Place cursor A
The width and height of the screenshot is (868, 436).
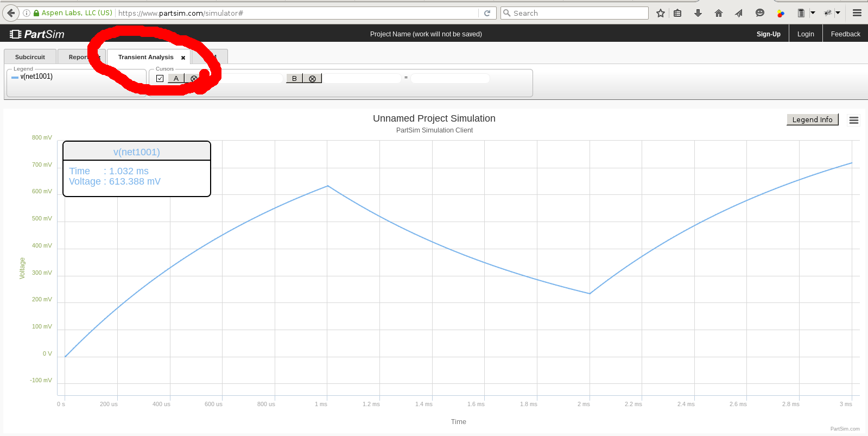pos(176,79)
